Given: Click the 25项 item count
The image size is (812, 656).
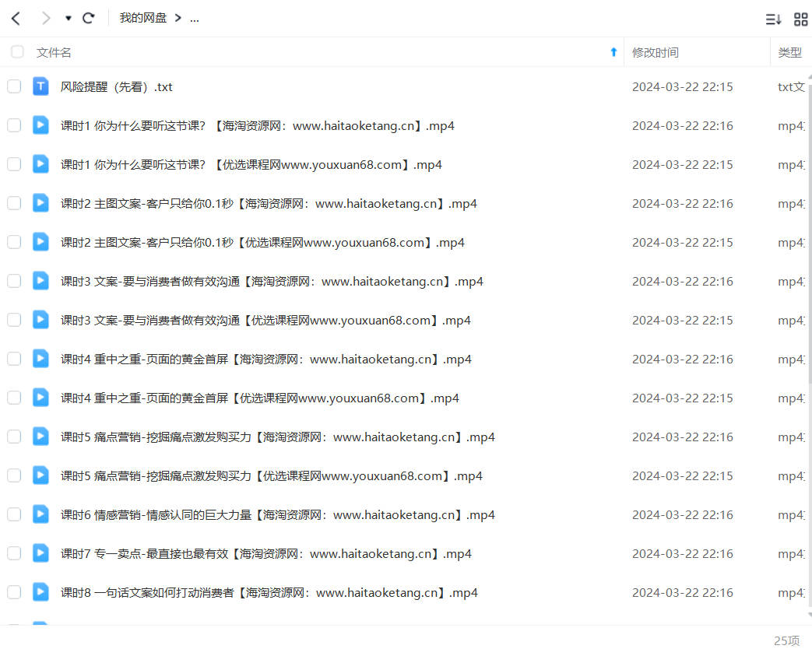Looking at the screenshot, I should click(x=786, y=641).
